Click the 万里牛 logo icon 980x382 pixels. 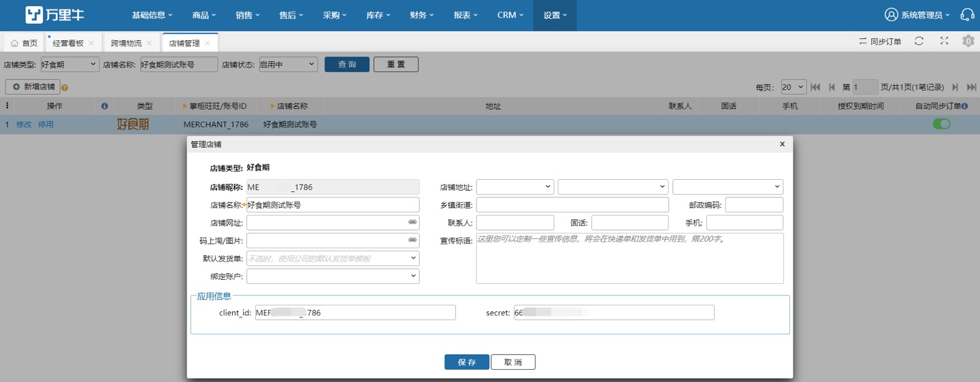coord(34,15)
